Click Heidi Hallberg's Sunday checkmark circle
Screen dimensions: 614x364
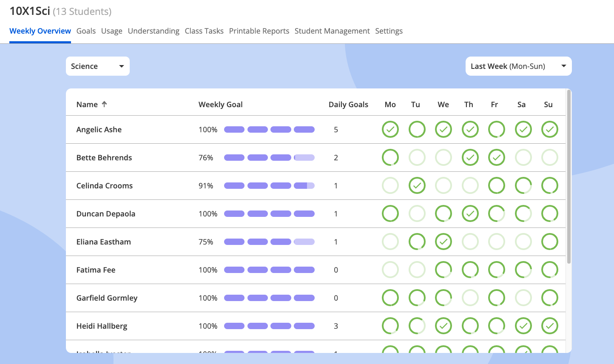[x=550, y=326]
